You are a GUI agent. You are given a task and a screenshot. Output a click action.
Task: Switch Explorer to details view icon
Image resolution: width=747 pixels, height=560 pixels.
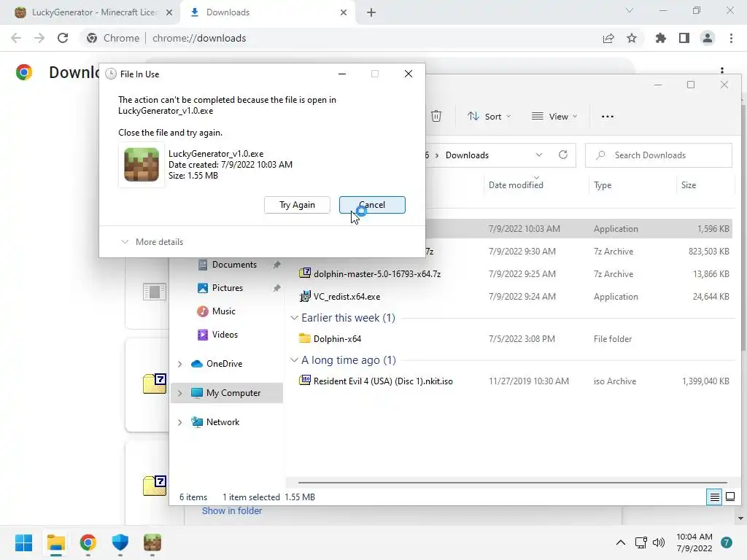(x=714, y=497)
